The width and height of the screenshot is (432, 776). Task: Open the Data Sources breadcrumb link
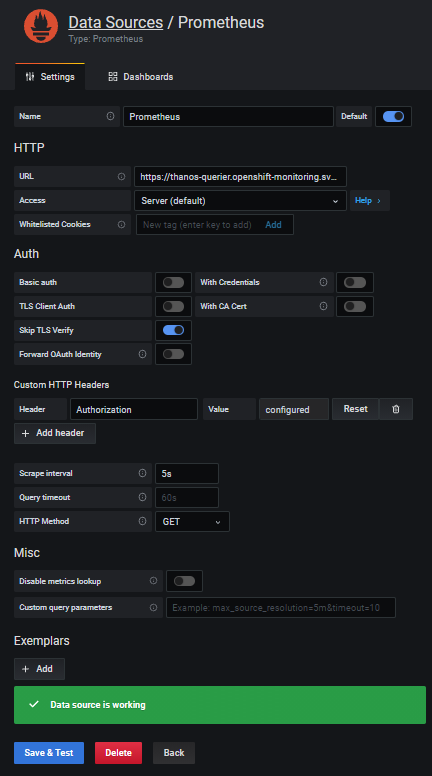pyautogui.click(x=115, y=22)
